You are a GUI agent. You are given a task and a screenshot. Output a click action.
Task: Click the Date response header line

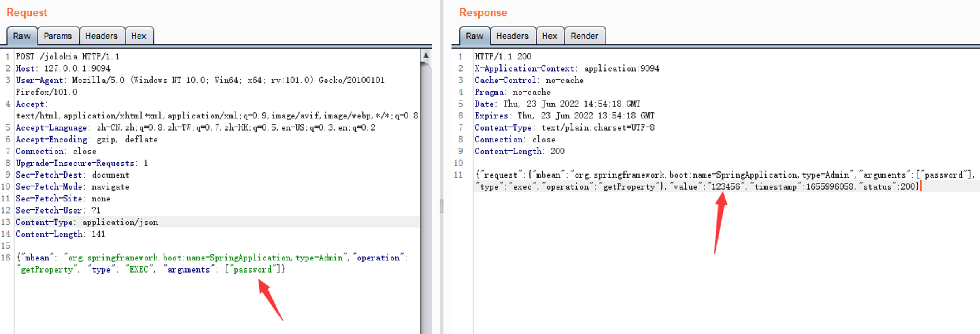pos(557,104)
